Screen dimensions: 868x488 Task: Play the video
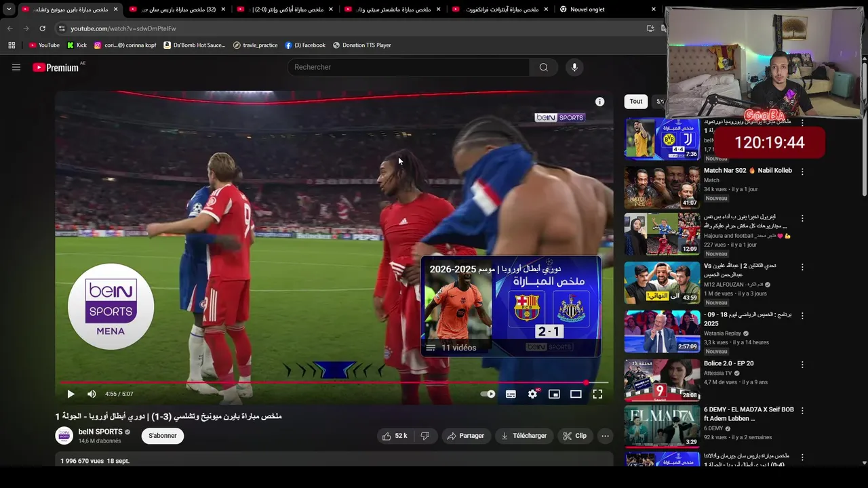point(71,394)
